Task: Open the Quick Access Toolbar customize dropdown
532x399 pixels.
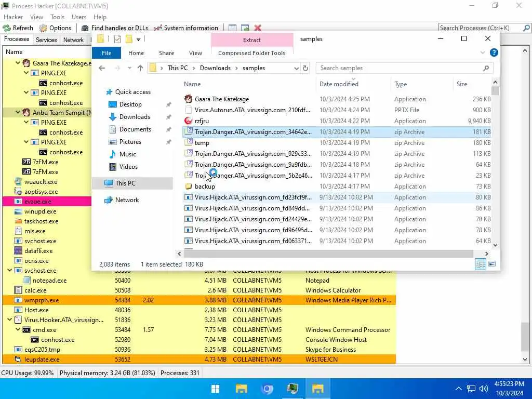Action: click(138, 39)
